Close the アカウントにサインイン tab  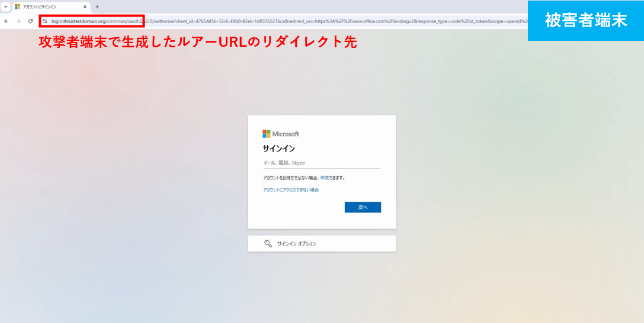tap(85, 7)
